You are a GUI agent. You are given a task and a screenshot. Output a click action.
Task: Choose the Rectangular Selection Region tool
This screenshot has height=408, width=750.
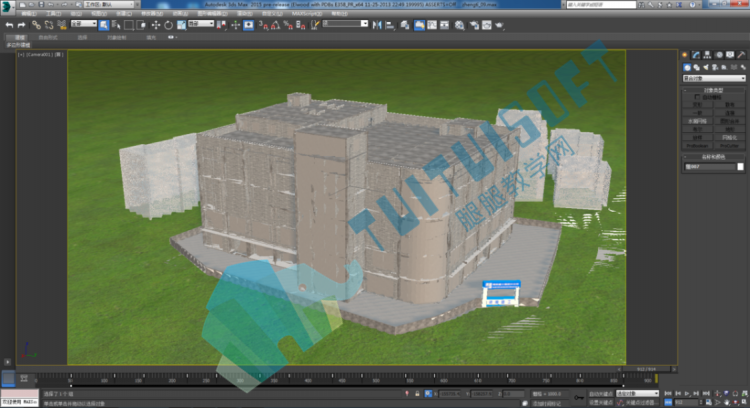click(x=129, y=25)
